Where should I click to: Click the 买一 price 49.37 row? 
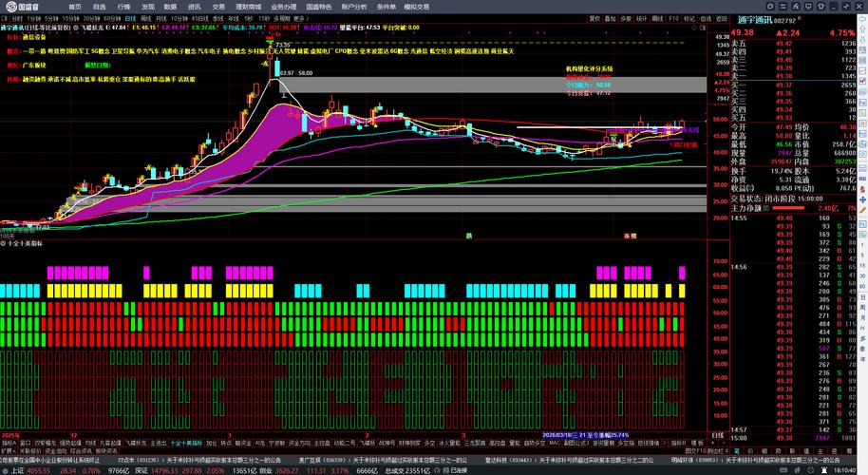click(793, 85)
